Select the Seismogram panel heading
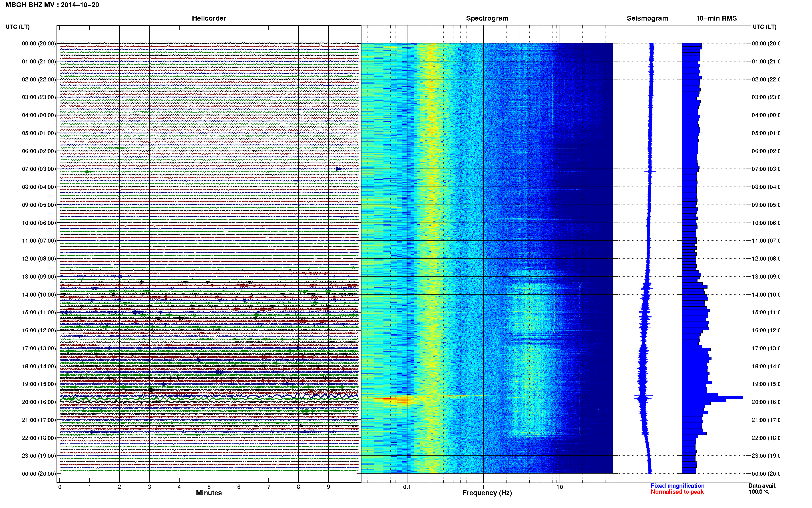Screen dimensions: 812x508 click(647, 19)
